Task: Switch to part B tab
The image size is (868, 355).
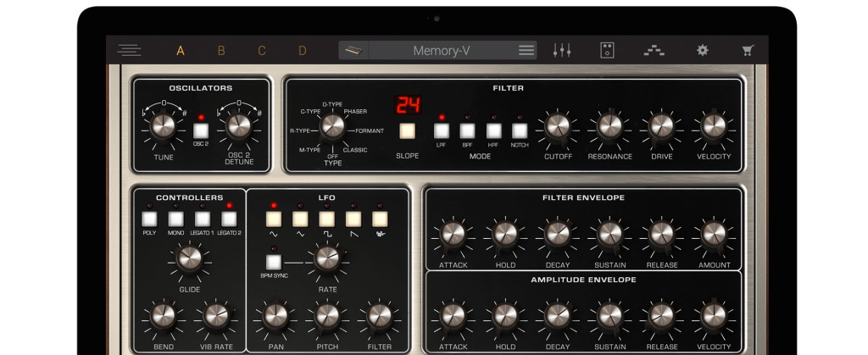Action: [221, 50]
